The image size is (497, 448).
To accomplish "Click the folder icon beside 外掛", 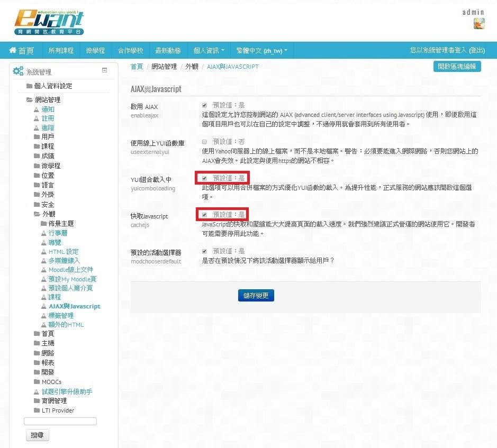I will pyautogui.click(x=37, y=195).
